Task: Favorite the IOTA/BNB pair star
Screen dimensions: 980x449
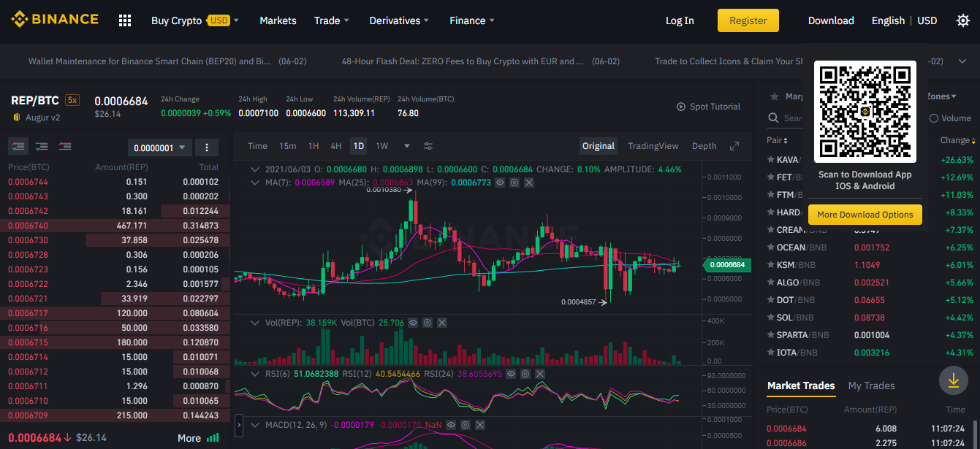Action: tap(770, 352)
